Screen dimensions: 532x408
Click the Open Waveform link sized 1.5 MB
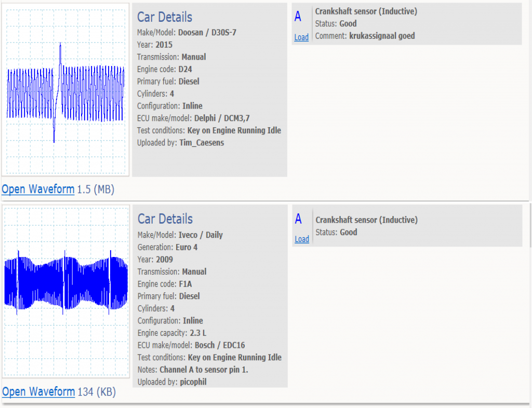[x=38, y=189]
